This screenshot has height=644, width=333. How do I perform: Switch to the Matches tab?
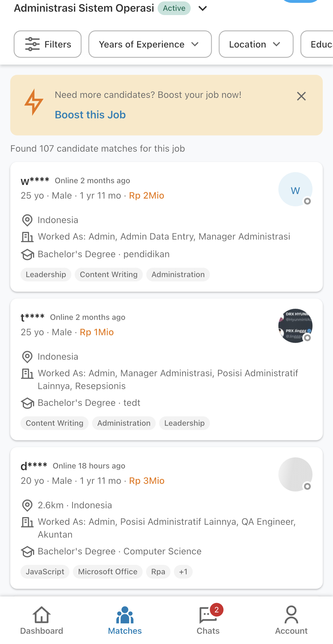[x=125, y=620]
